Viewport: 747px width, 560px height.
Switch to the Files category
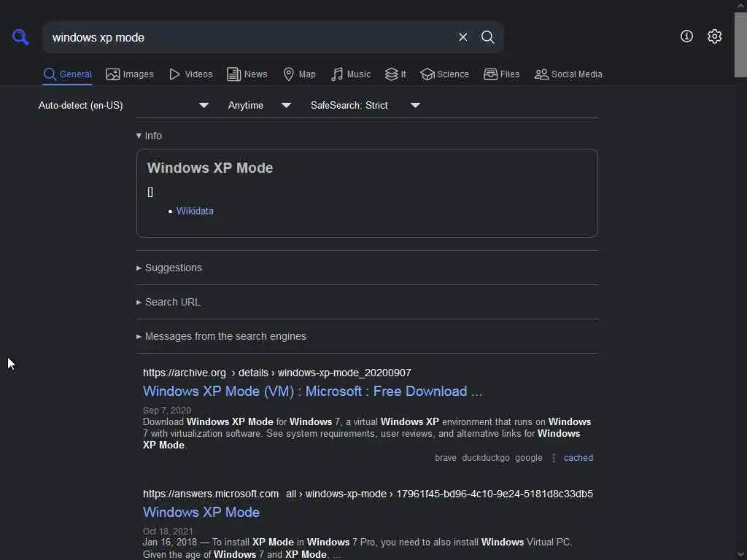(502, 74)
